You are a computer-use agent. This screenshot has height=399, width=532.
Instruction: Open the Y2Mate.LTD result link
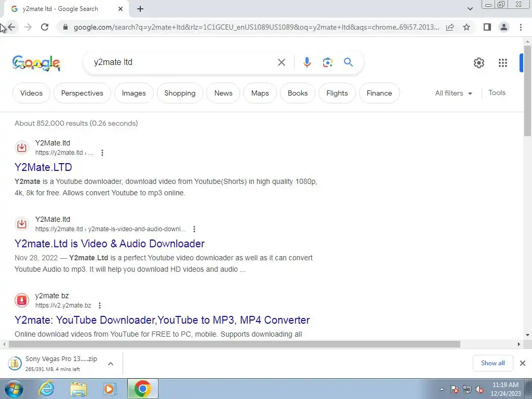43,167
